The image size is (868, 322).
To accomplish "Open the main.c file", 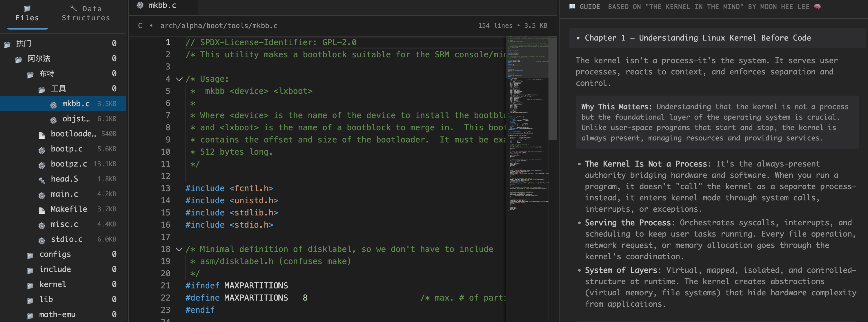I will point(64,194).
